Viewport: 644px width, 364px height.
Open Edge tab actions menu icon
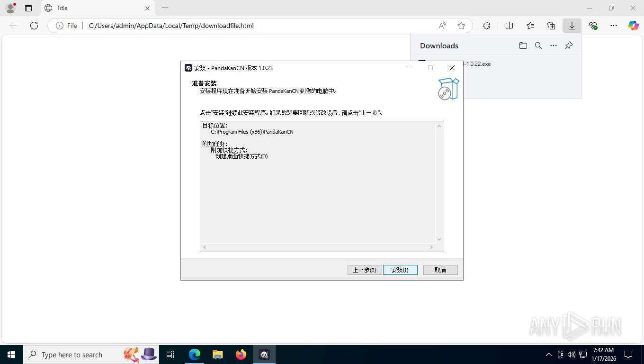[28, 8]
